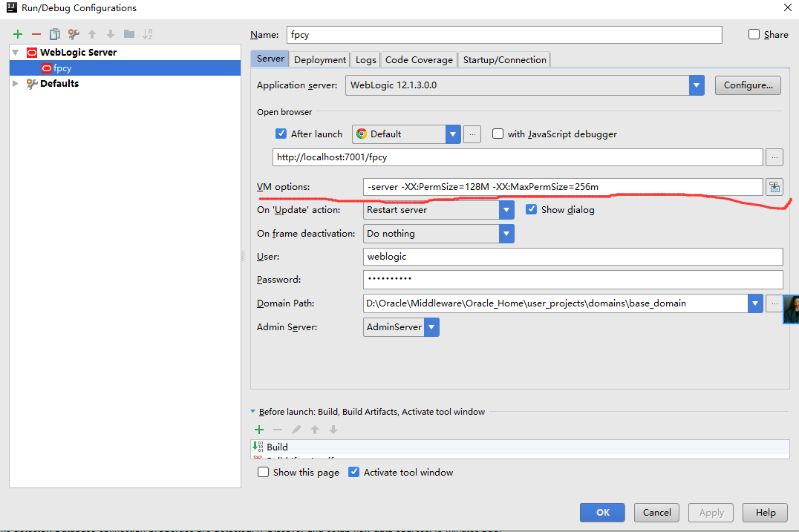Edit the selected Before launch task

[x=296, y=430]
